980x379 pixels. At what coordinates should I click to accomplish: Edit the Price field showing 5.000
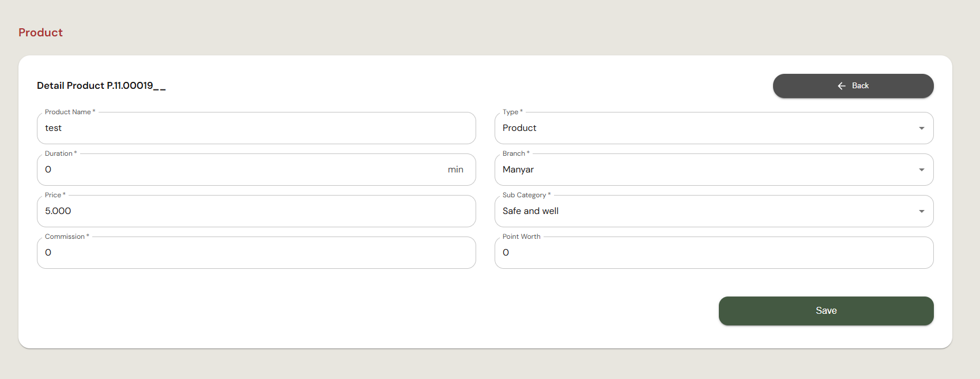pos(257,211)
